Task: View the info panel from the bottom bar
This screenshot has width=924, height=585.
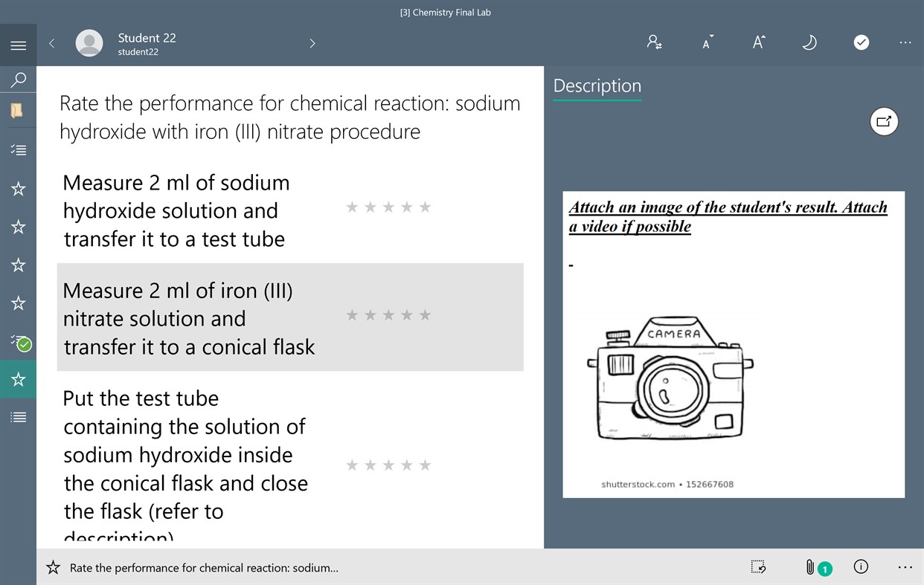Action: (x=861, y=566)
